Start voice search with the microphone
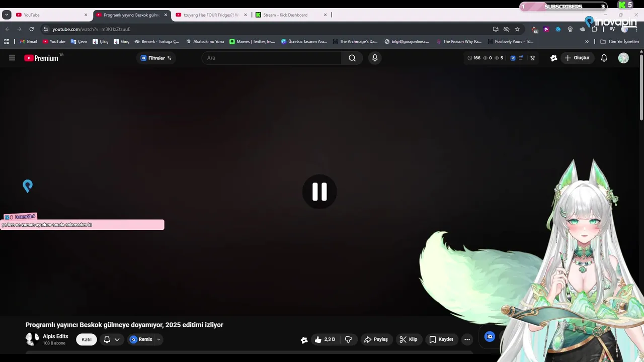 pyautogui.click(x=375, y=58)
